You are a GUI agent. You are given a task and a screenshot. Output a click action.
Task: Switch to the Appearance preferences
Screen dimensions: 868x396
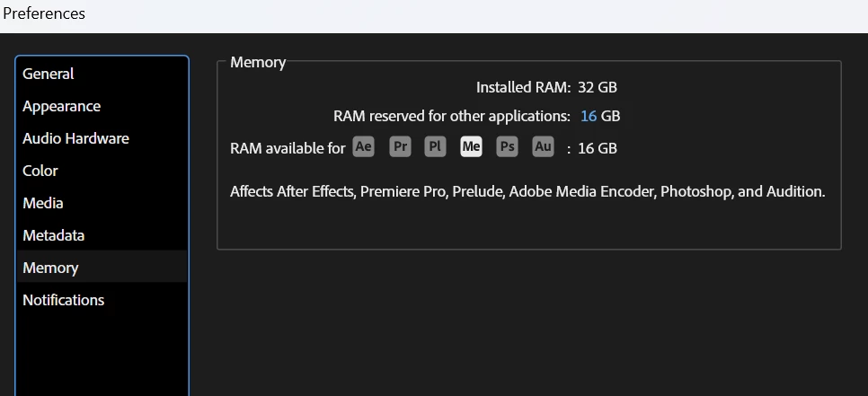pos(61,106)
